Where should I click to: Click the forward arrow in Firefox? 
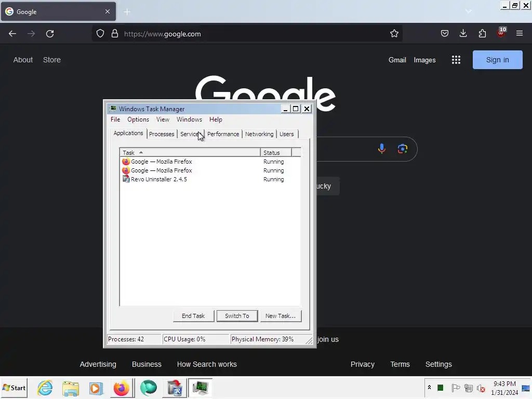pyautogui.click(x=31, y=34)
